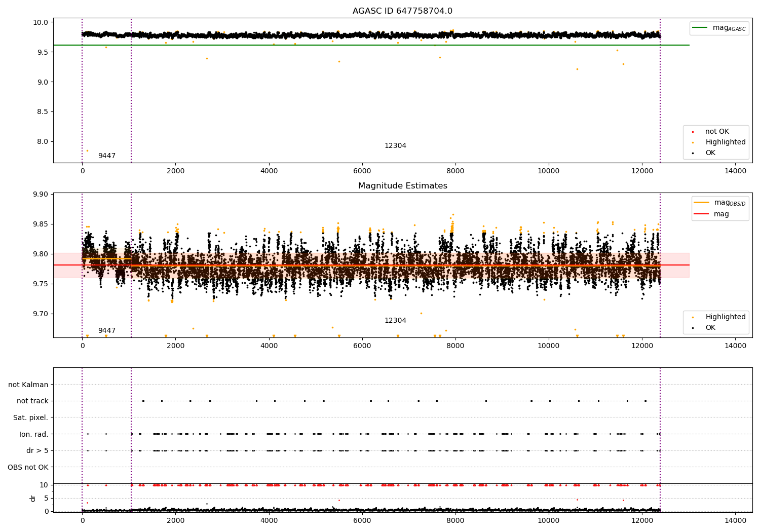Click the '9.80' y-axis tick in middle plot

click(x=42, y=254)
